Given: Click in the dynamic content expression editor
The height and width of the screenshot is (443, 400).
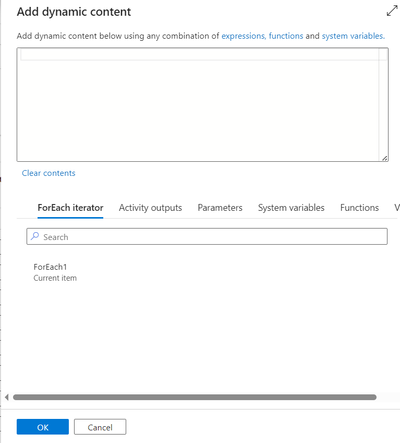Looking at the screenshot, I should (203, 105).
